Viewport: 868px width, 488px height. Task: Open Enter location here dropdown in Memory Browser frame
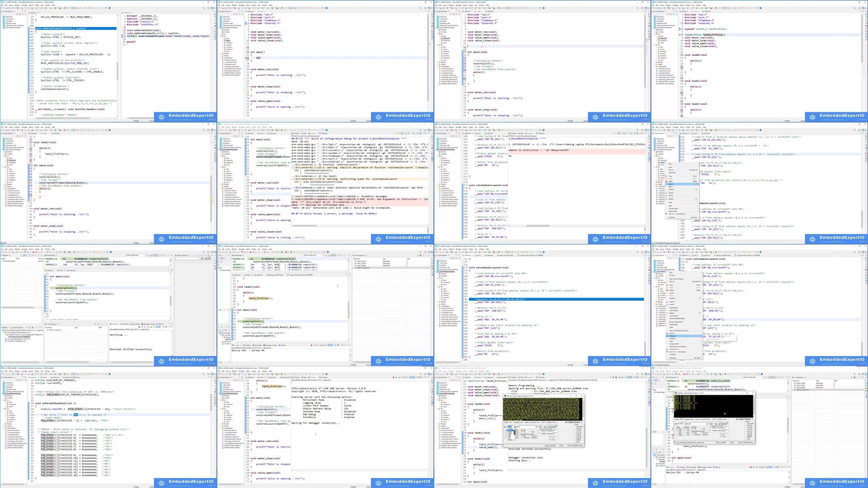tap(145, 255)
